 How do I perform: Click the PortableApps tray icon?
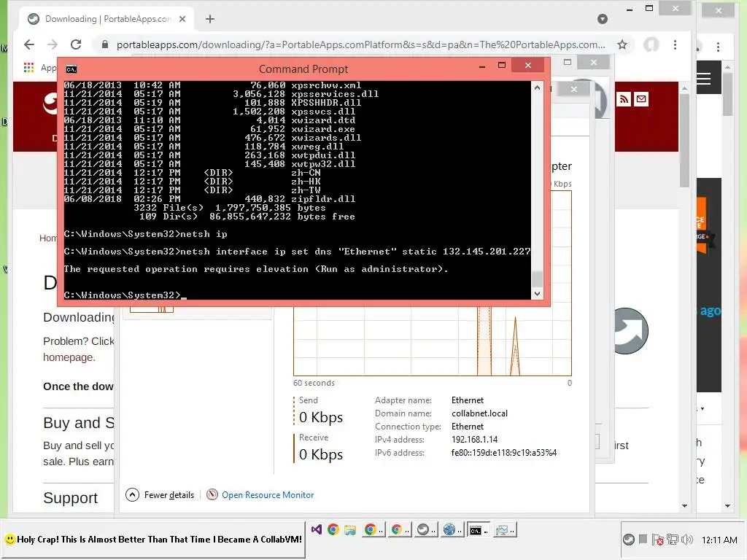point(629,540)
